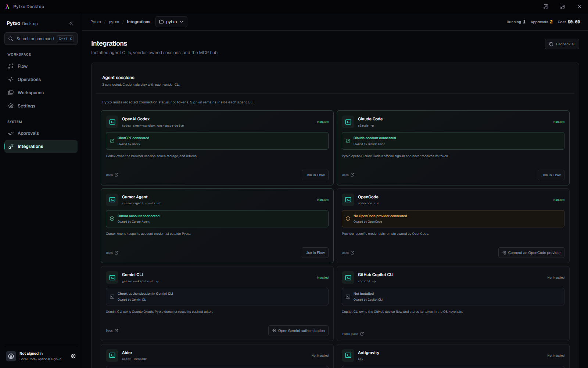Click the Not signed in profile avatar
Screen dimensions: 588x368
click(x=11, y=356)
